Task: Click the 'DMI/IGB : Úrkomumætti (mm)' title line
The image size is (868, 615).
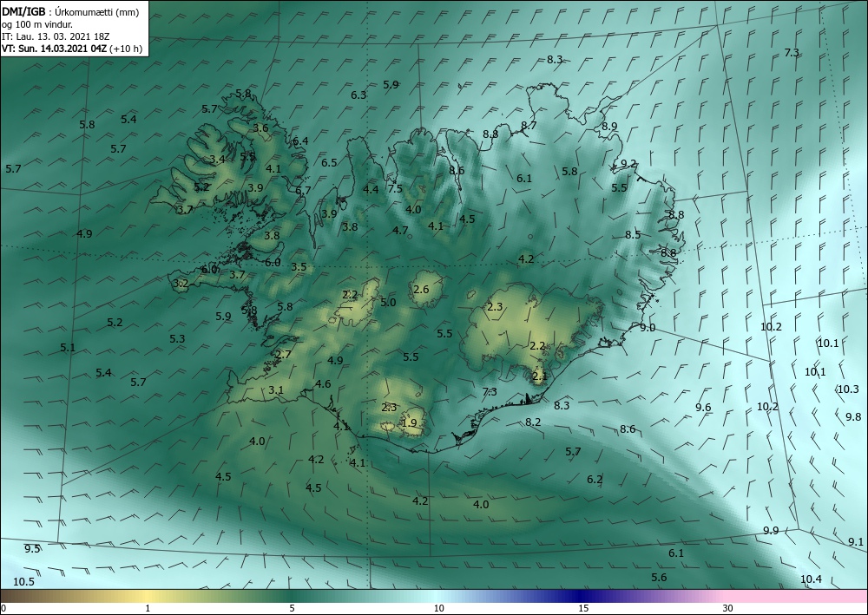Action: 70,12
